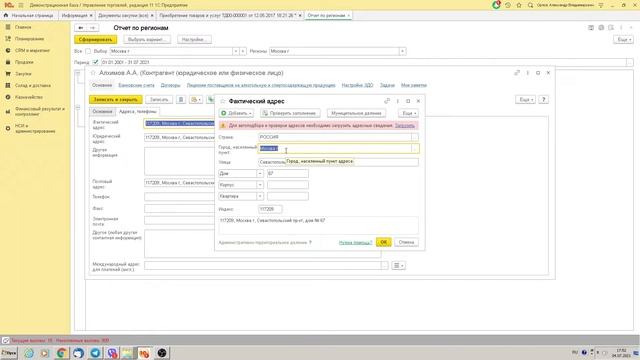This screenshot has height=360, width=640.
Task: Switch to Начальная страница tab
Action: [x=29, y=16]
